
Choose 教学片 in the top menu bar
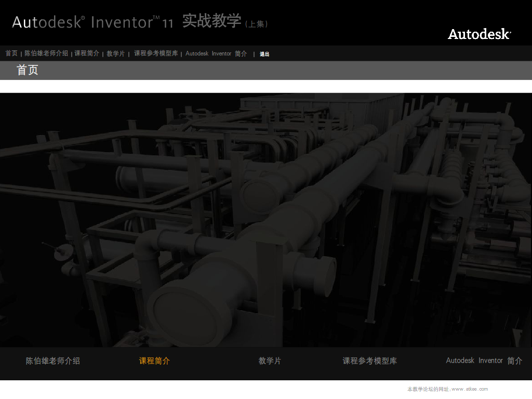pos(116,54)
